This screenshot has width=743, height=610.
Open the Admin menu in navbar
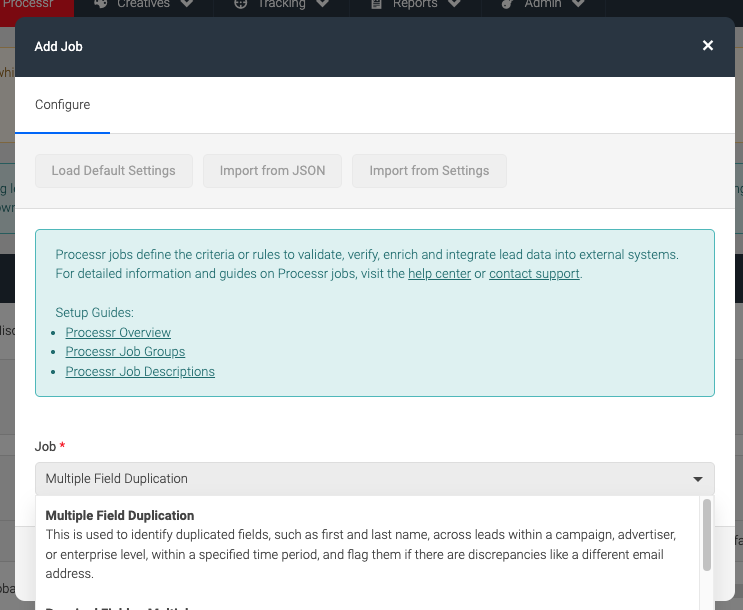(543, 4)
